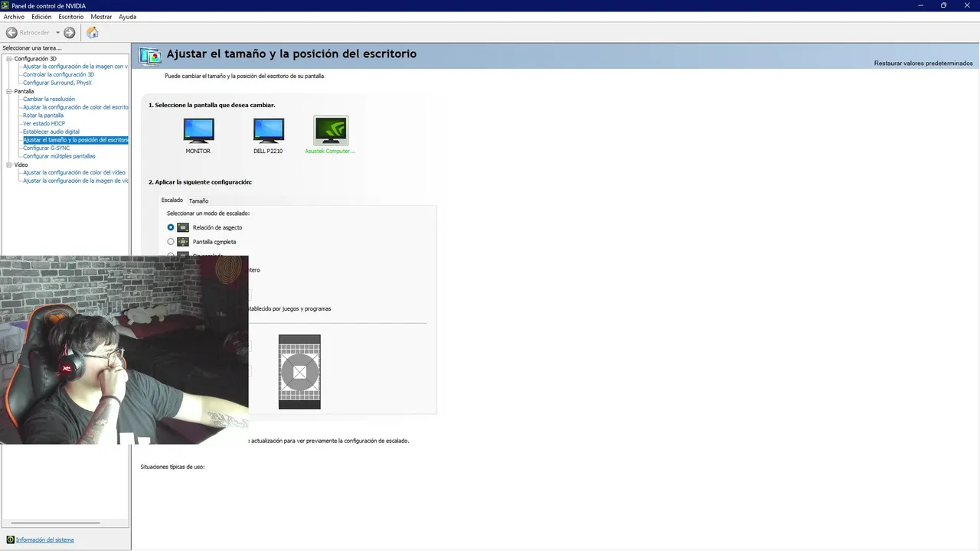Open Controlar la configuración 3D task

(58, 75)
